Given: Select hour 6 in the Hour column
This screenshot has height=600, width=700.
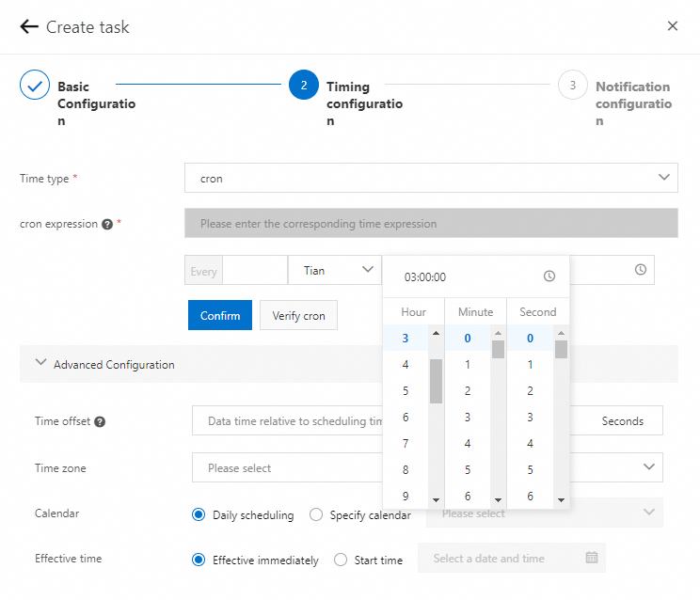Looking at the screenshot, I should point(406,418).
